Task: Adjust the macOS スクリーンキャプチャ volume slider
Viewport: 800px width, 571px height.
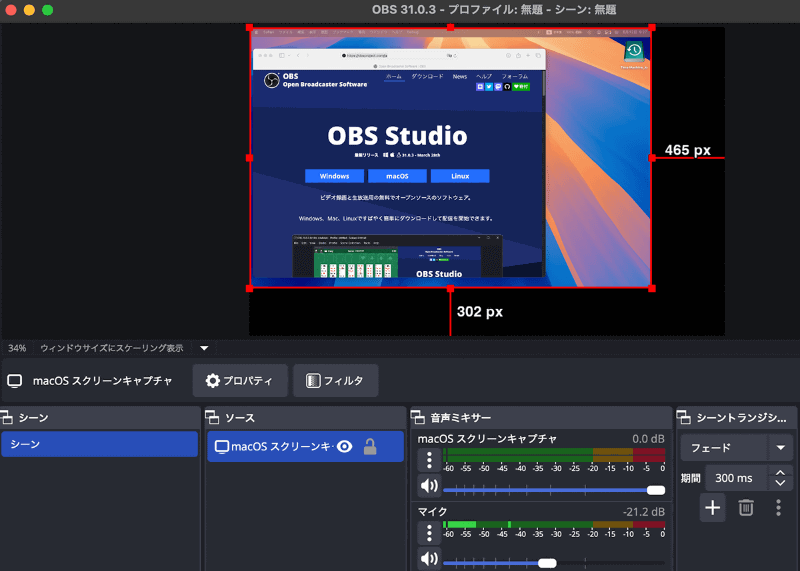Action: 554,490
